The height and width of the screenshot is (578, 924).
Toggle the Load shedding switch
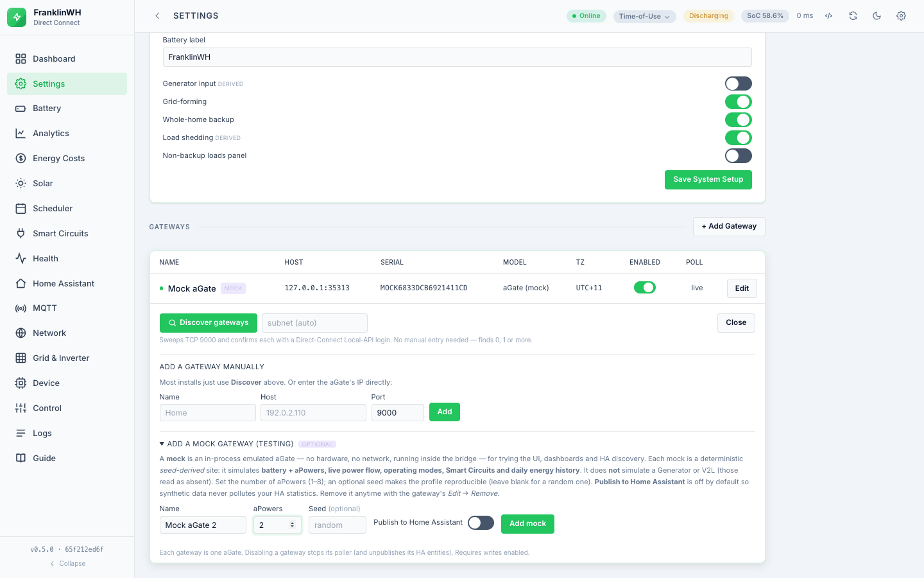[x=739, y=137]
